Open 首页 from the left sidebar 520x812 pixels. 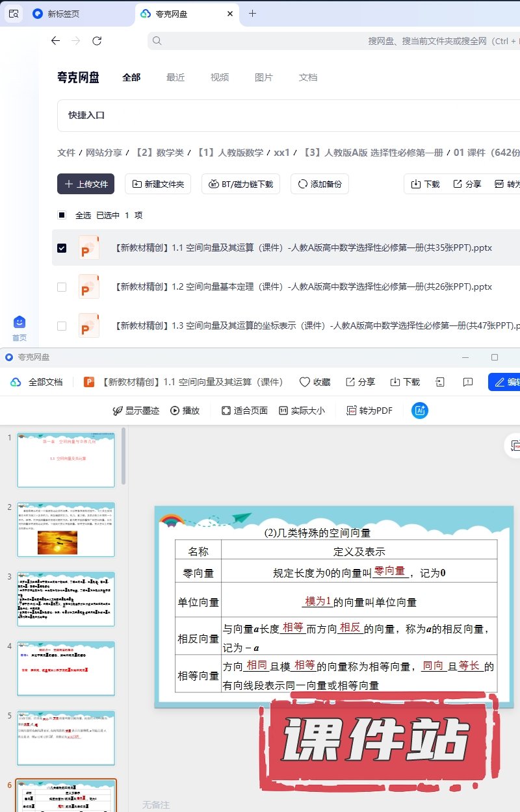[x=19, y=327]
